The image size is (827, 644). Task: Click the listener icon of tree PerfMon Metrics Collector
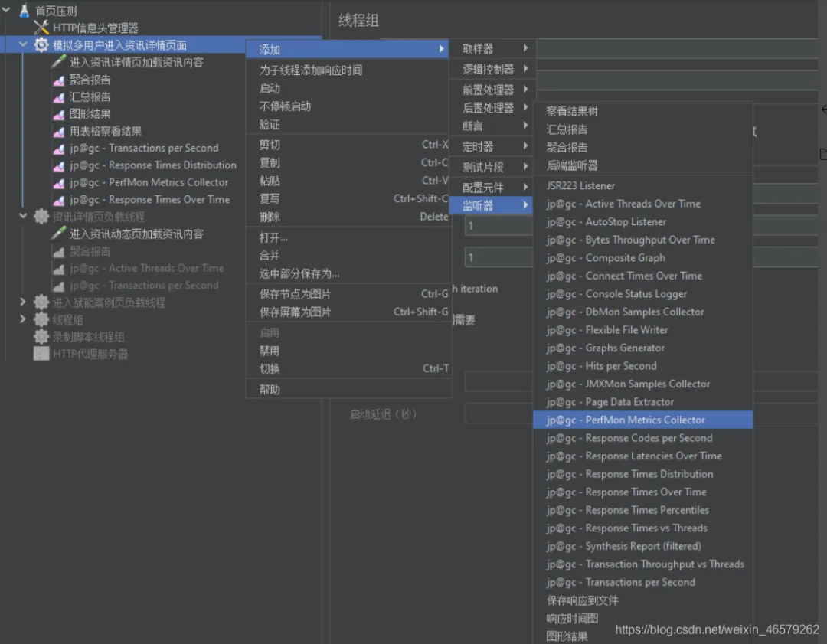click(58, 182)
